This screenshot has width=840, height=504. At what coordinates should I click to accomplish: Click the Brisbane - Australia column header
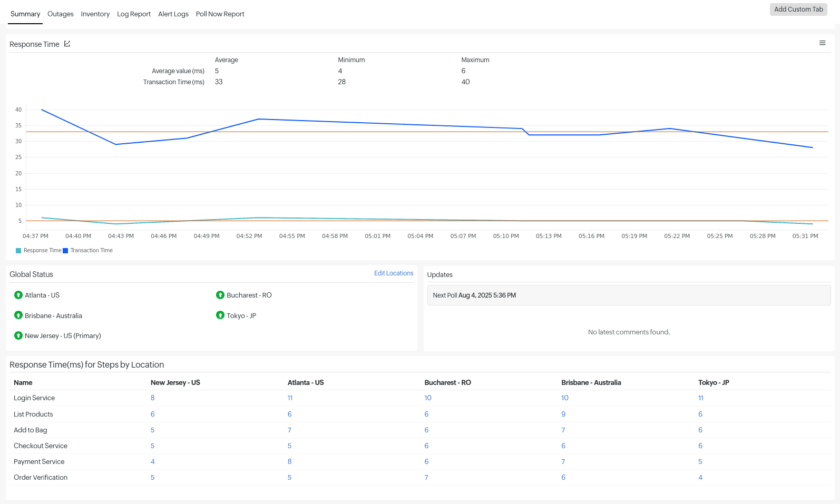591,382
